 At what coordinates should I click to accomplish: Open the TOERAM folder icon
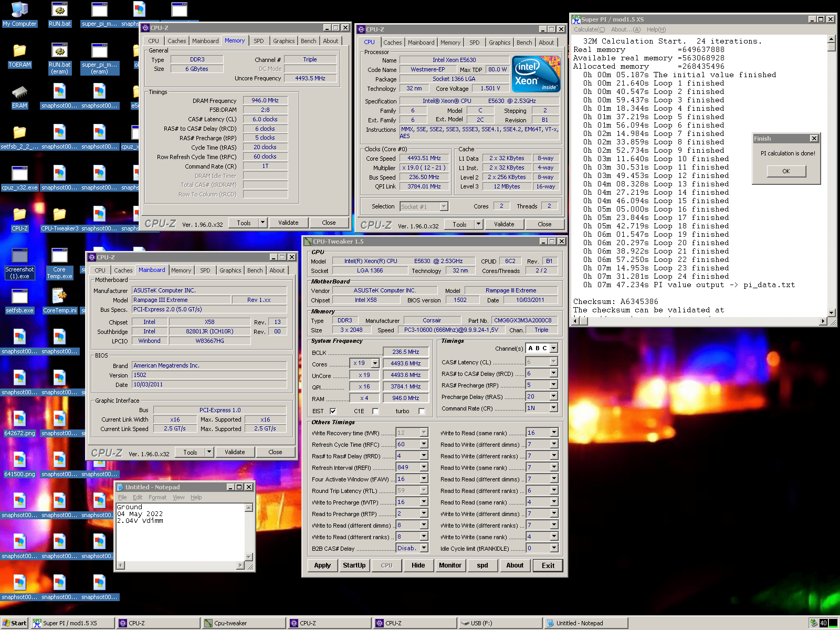point(19,51)
